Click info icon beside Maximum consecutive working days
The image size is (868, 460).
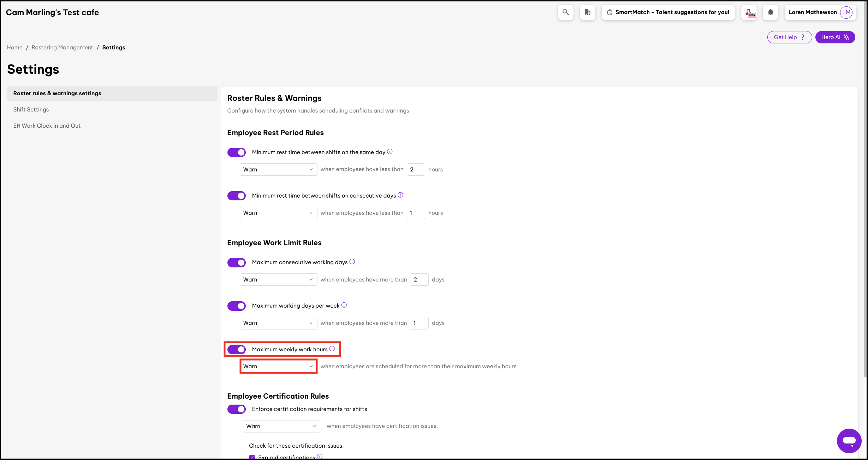(352, 262)
